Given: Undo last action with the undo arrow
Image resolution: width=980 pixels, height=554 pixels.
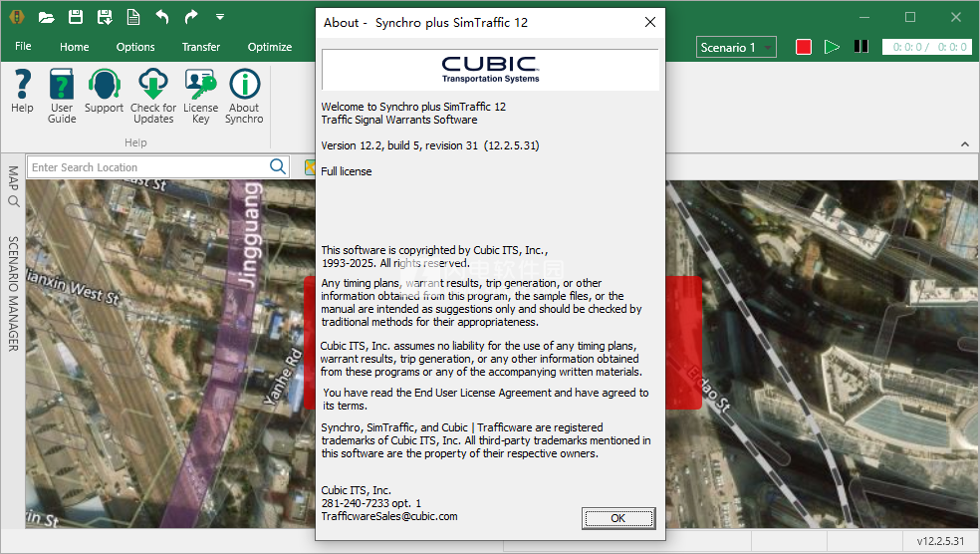Looking at the screenshot, I should pos(162,17).
